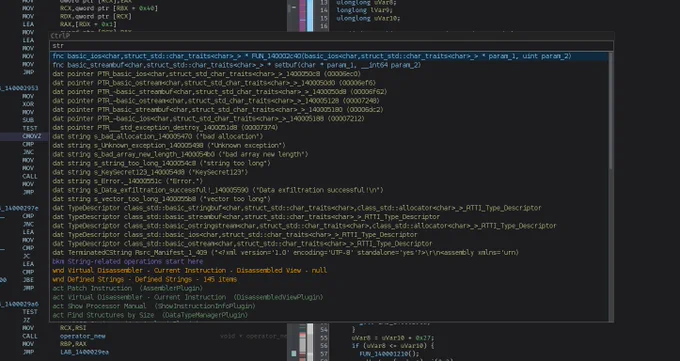680x361 pixels.
Task: Select the 'KeySecret123' string entry
Action: [329, 172]
